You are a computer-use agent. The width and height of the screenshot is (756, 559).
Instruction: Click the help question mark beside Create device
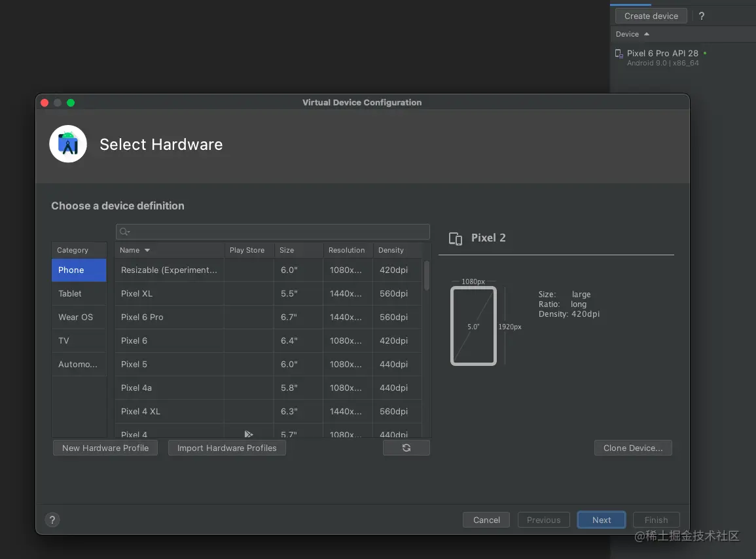pos(702,16)
